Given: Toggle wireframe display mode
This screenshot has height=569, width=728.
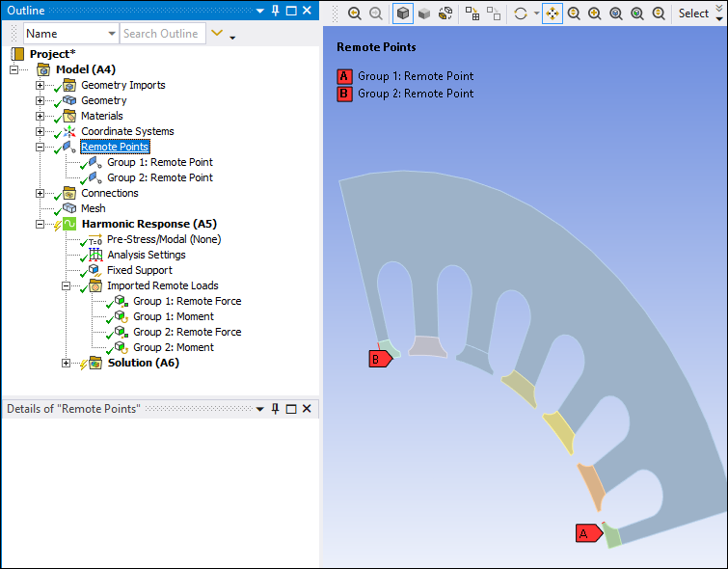Looking at the screenshot, I should click(445, 14).
